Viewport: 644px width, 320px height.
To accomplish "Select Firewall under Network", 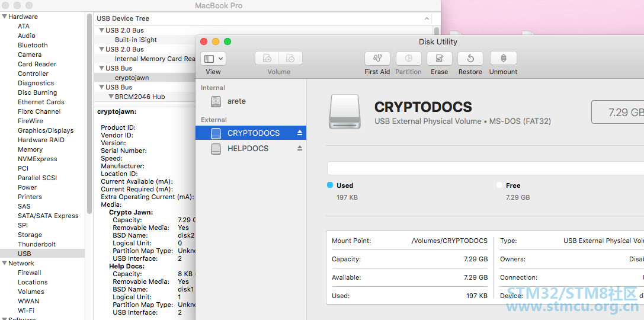I will (30, 273).
